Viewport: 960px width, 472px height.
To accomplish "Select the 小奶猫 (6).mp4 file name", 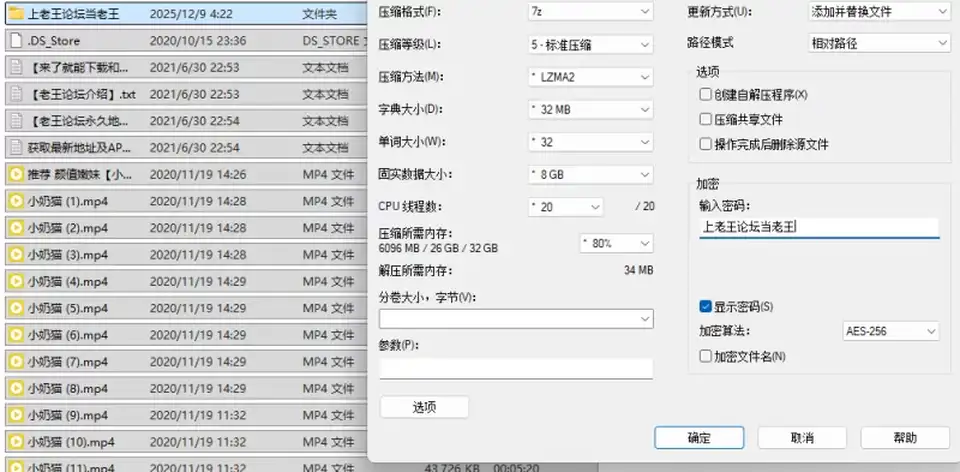I will [x=67, y=335].
